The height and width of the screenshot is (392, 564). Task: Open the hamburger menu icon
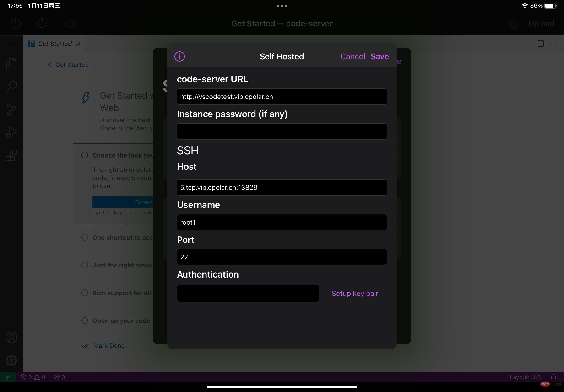(x=11, y=44)
